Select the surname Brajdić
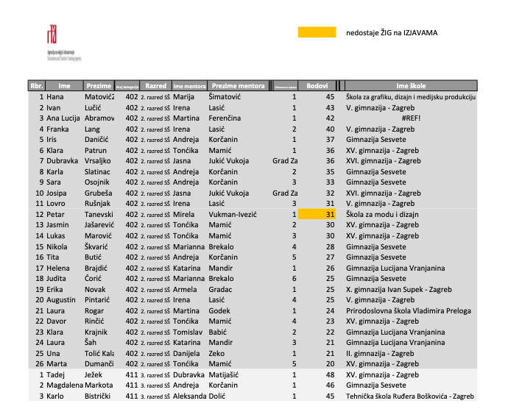The height and width of the screenshot is (420, 522). pyautogui.click(x=96, y=268)
